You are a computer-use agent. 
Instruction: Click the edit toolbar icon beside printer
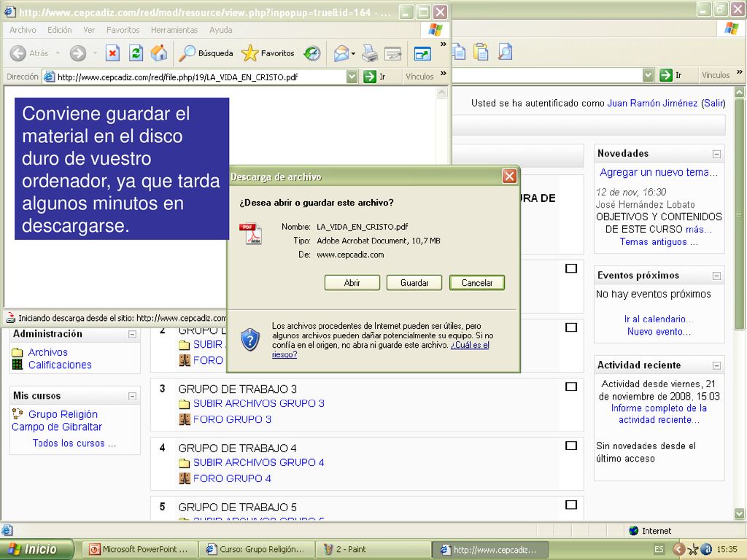(393, 53)
